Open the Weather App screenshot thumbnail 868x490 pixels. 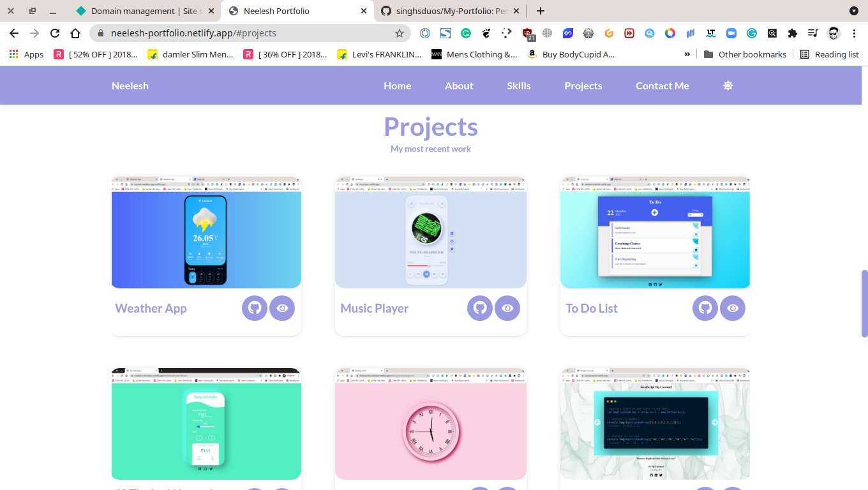pyautogui.click(x=206, y=233)
